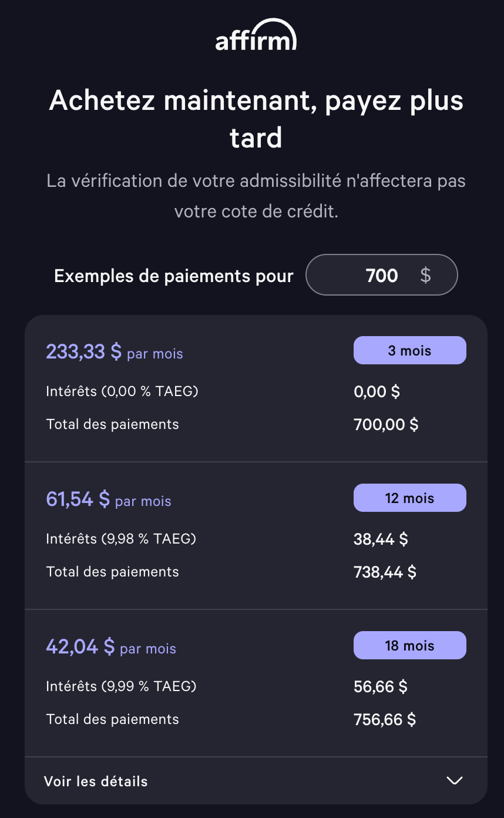Click the Affirm logo at top
This screenshot has height=818, width=504.
point(256,35)
